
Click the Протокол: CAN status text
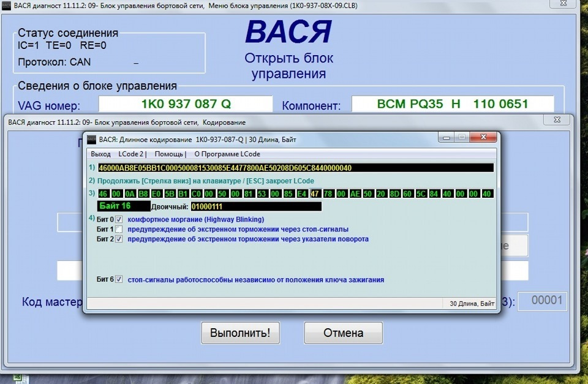[55, 62]
